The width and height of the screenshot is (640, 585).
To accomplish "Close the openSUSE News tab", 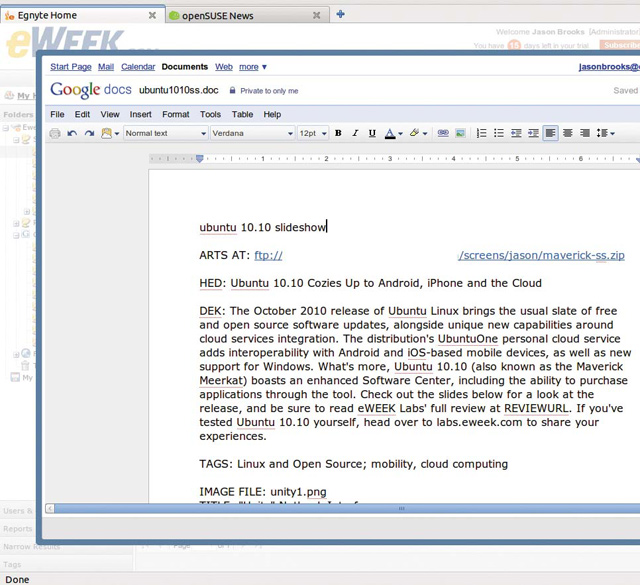I will (316, 16).
